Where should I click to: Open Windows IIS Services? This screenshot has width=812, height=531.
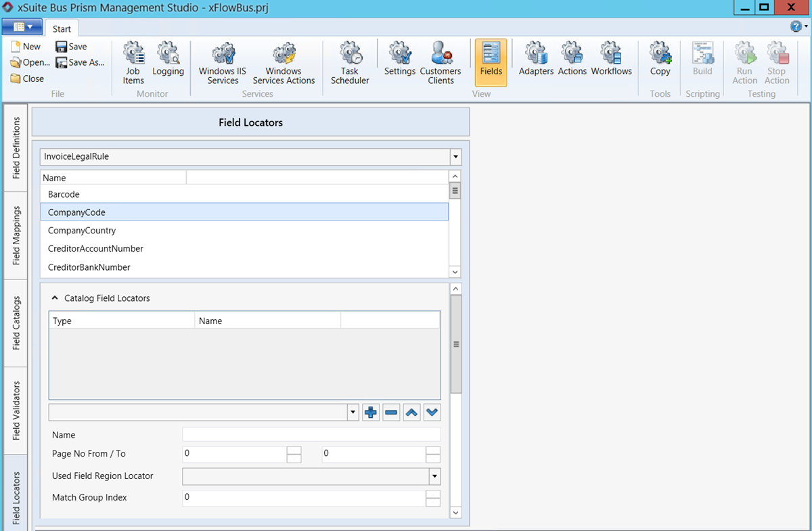[x=223, y=62]
